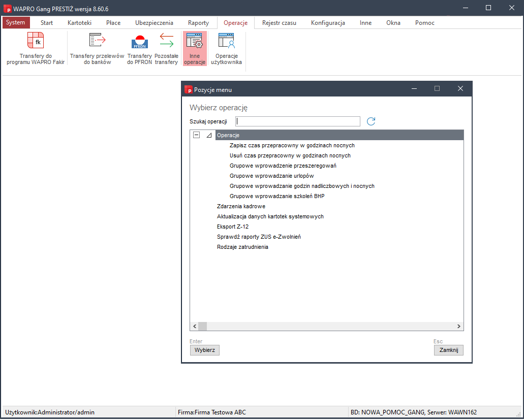This screenshot has height=420, width=524.
Task: Switch to the Inne tab
Action: [365, 23]
